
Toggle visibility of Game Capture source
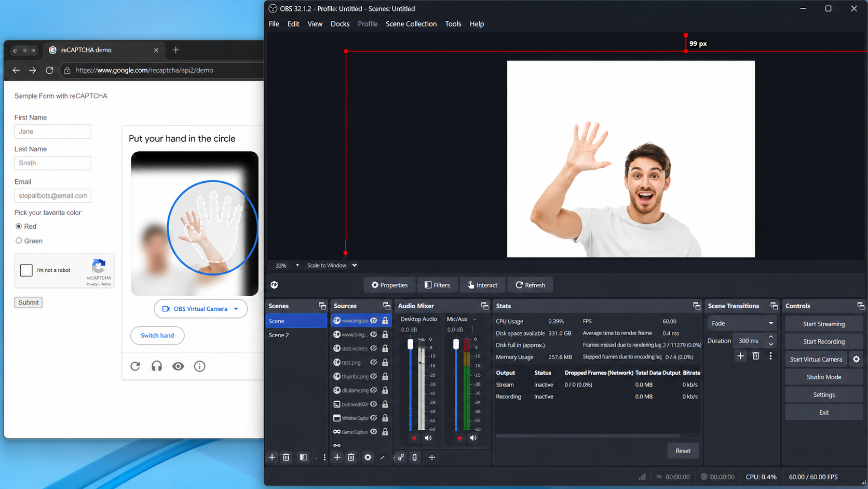pos(373,432)
